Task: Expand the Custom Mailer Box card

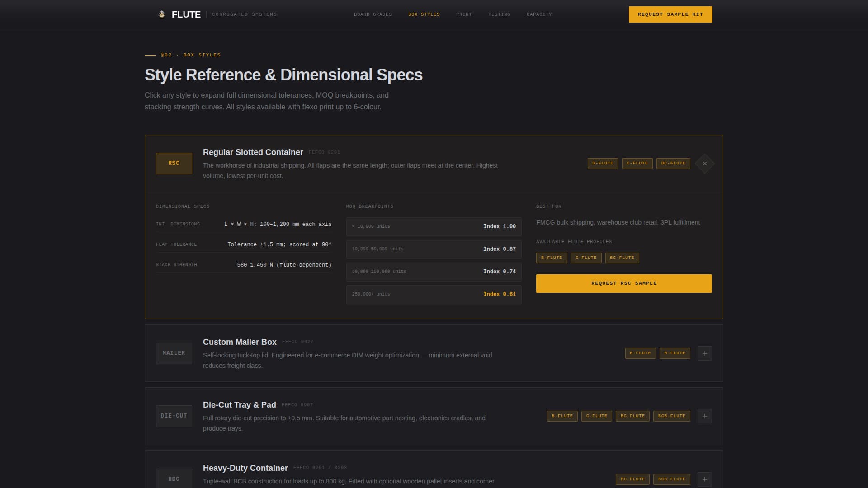Action: pyautogui.click(x=704, y=353)
